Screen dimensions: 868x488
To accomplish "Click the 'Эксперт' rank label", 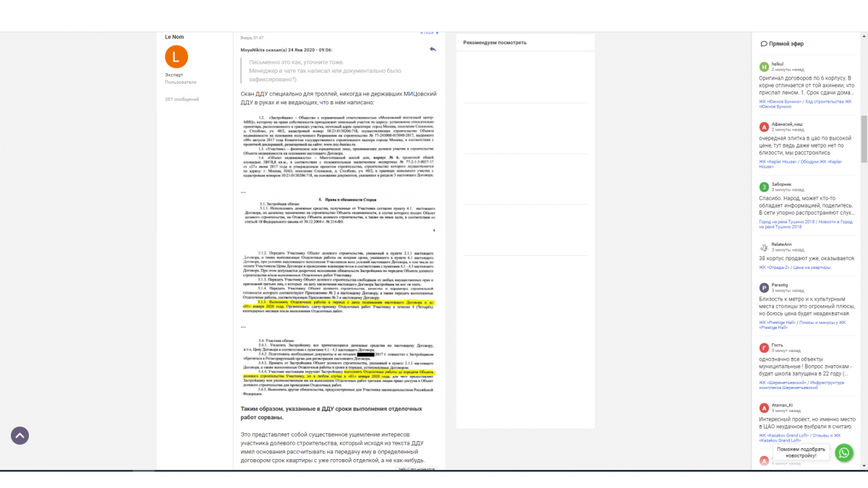I will click(x=174, y=74).
